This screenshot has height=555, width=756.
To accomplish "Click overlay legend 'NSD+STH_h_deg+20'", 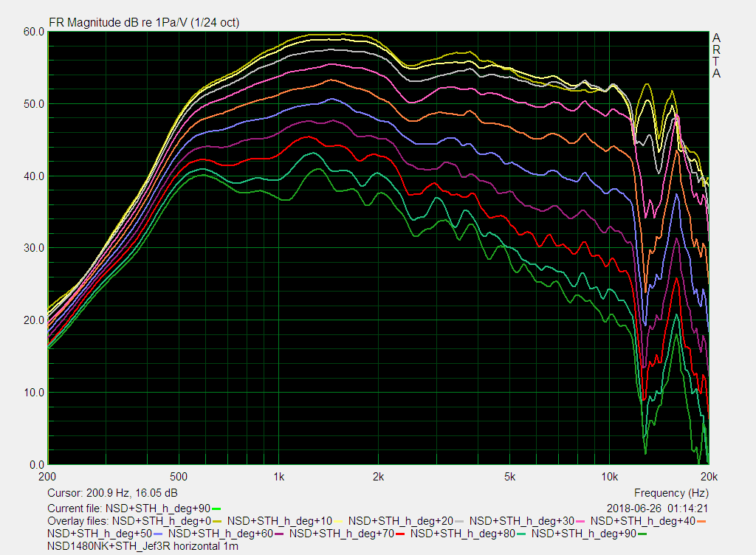I will [x=401, y=521].
